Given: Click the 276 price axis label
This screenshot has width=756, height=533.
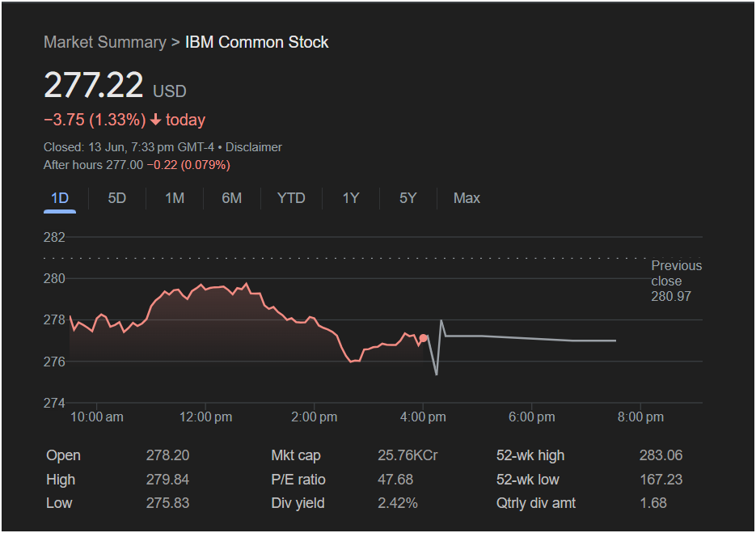Looking at the screenshot, I should point(54,362).
